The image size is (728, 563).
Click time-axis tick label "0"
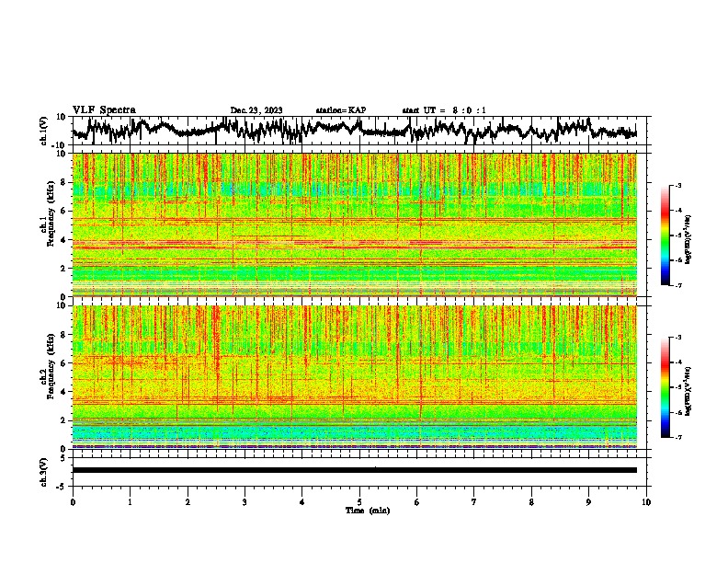tap(73, 502)
